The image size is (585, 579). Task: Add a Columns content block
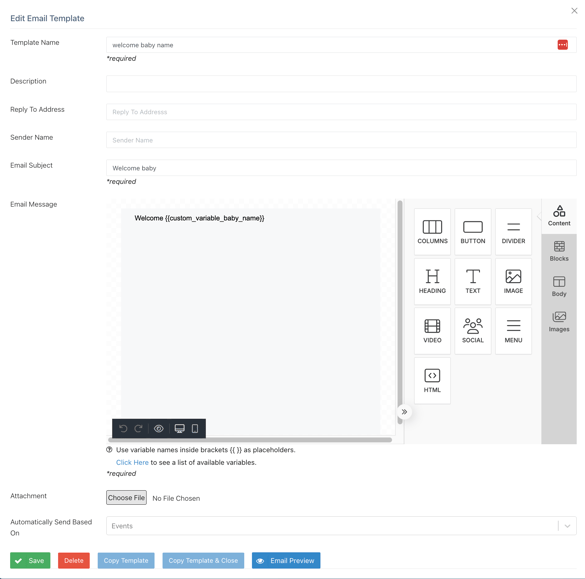click(432, 232)
